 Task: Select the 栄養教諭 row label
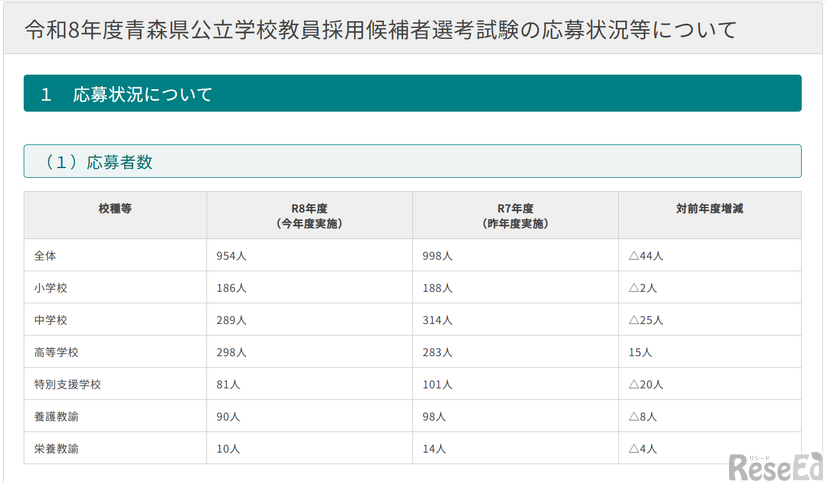coord(56,449)
